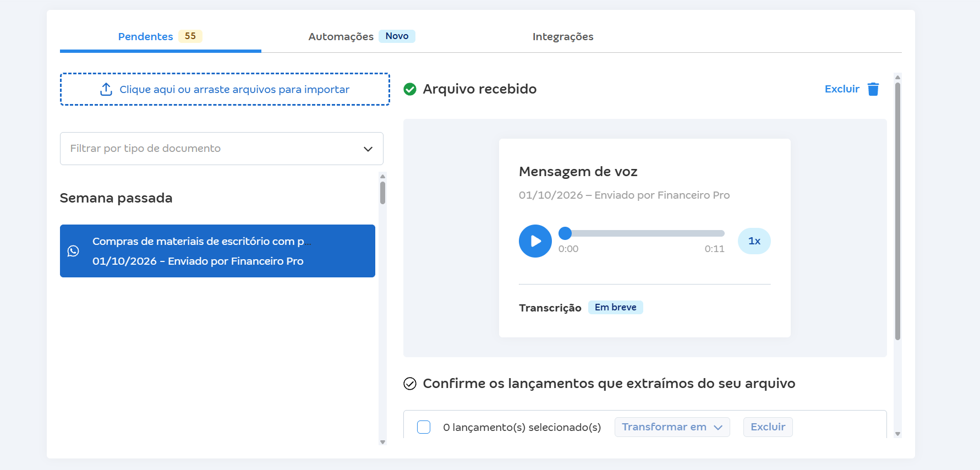Click the Novo badge on Automações

click(x=397, y=36)
